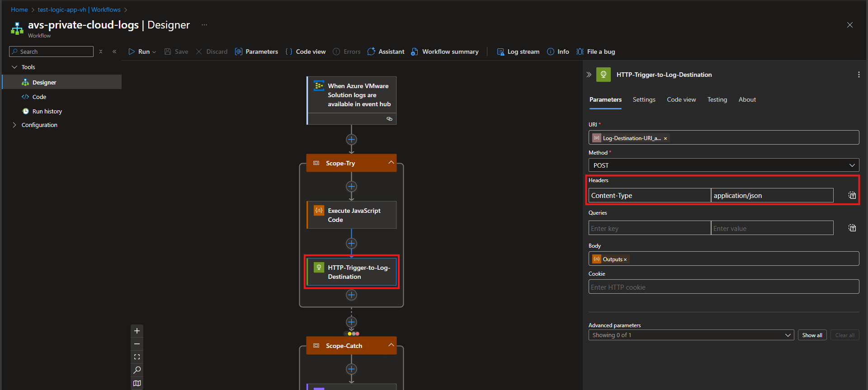Open the Method dropdown showing POST

[723, 165]
